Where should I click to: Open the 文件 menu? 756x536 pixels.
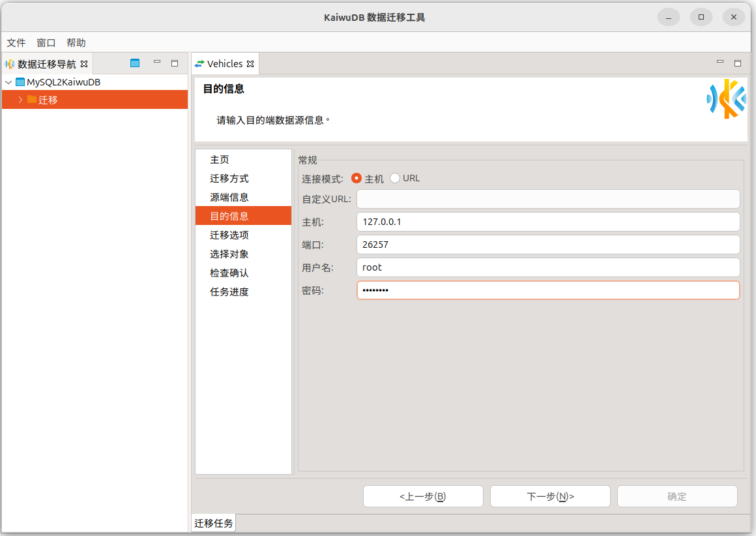[16, 42]
